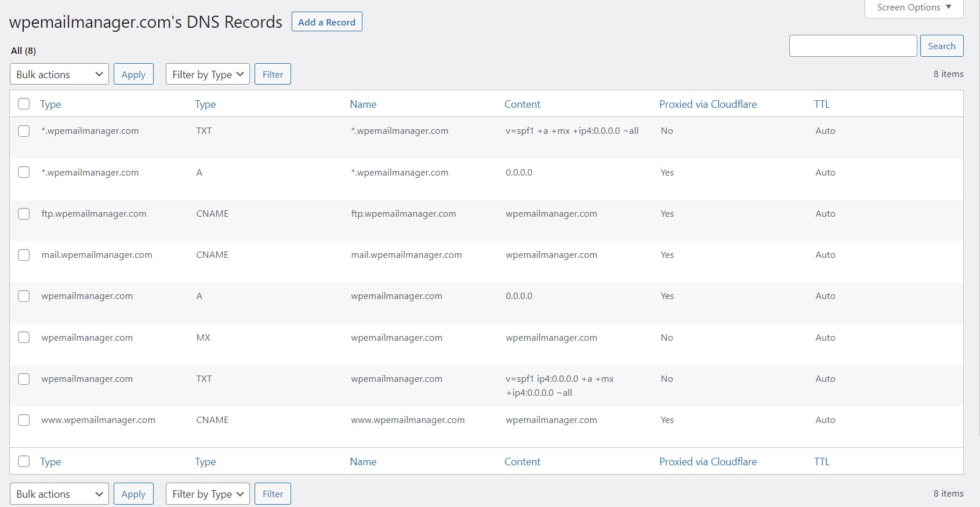Select the mail.wpemailmanager.com row title
The image size is (980, 507).
point(97,255)
